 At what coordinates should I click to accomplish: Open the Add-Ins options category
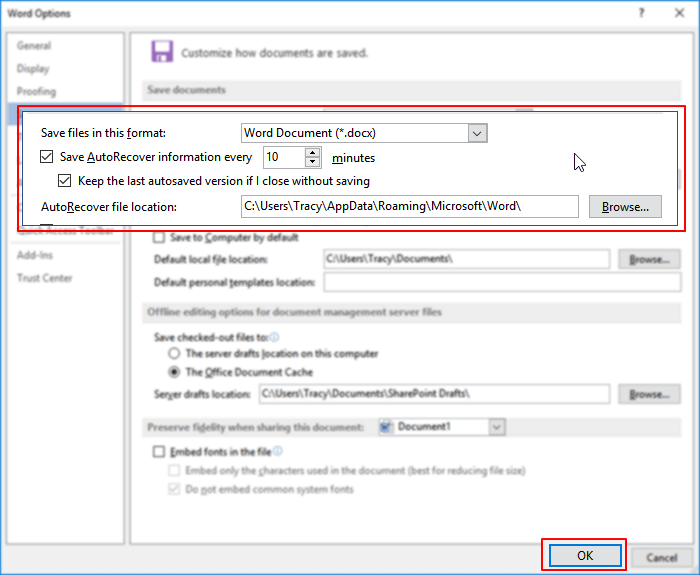35,255
